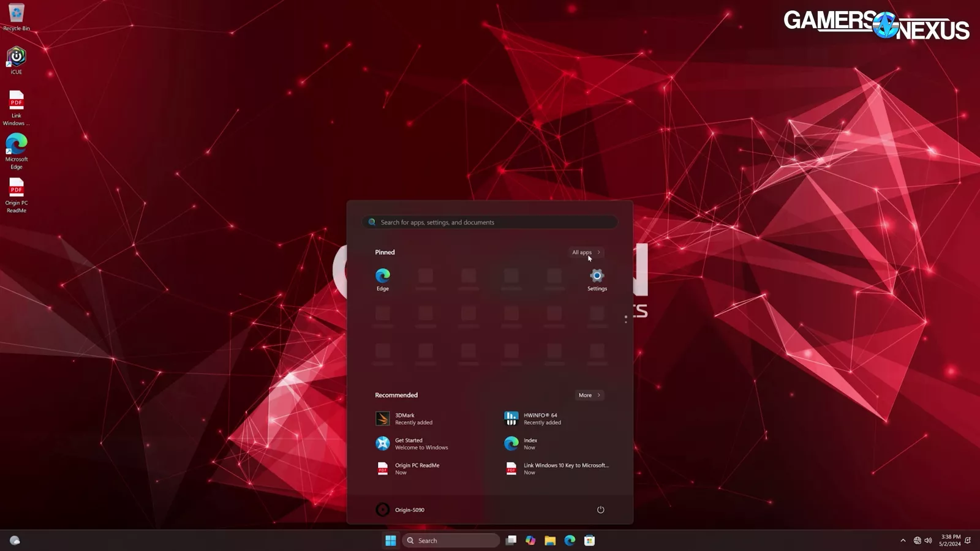The width and height of the screenshot is (980, 551).
Task: Expand the All apps list
Action: tap(586, 252)
